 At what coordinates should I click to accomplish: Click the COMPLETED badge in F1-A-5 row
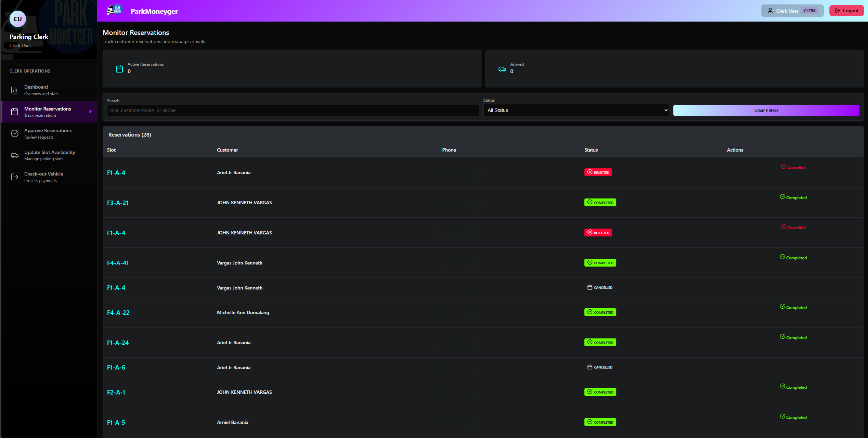600,422
